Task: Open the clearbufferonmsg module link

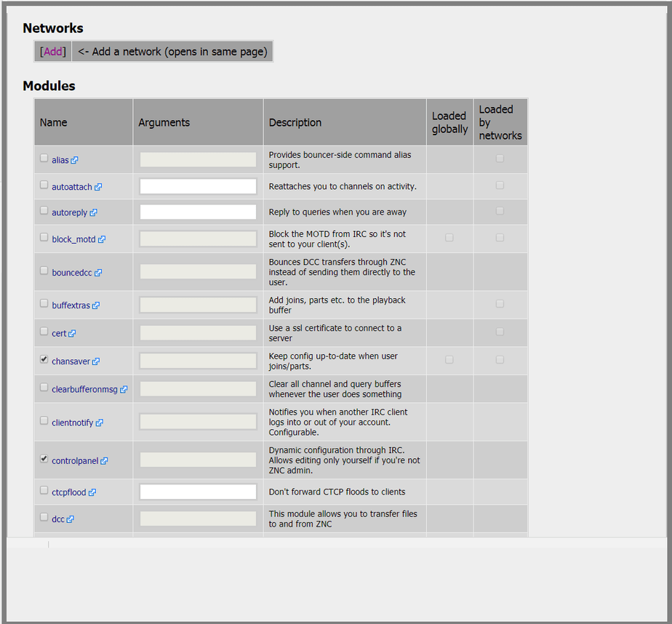Action: 84,389
